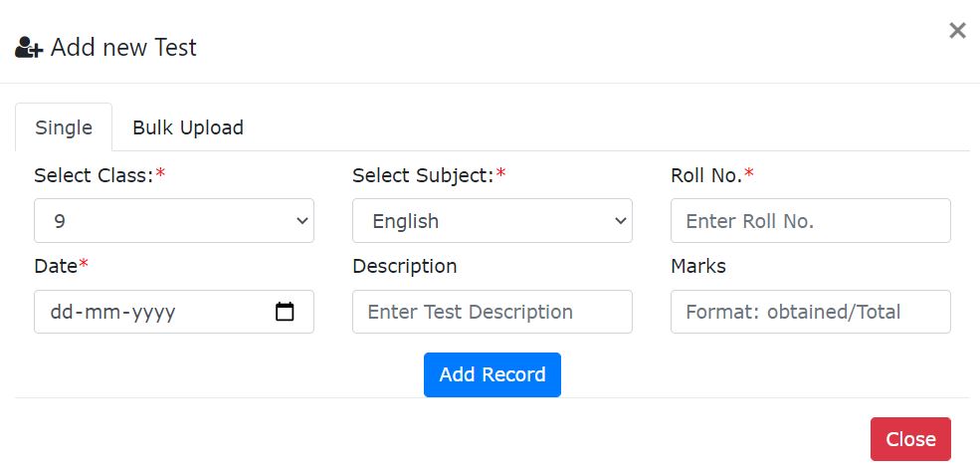Viewport: 980px width, 475px height.
Task: Dismiss the dialog with the X icon
Action: (957, 31)
